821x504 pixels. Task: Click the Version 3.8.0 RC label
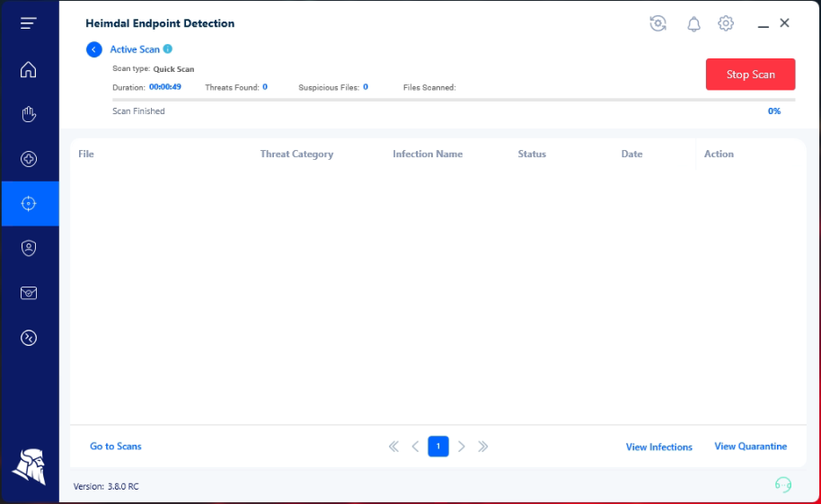106,486
